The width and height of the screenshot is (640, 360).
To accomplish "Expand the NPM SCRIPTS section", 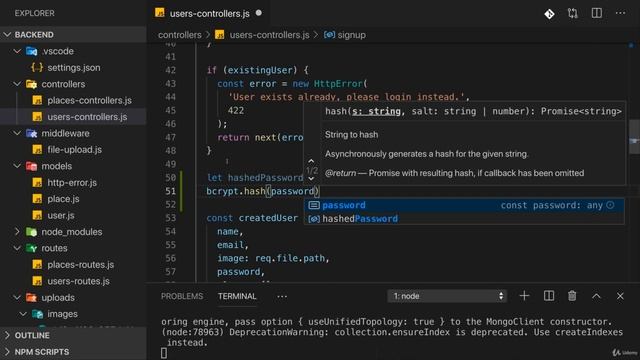I will [7, 351].
